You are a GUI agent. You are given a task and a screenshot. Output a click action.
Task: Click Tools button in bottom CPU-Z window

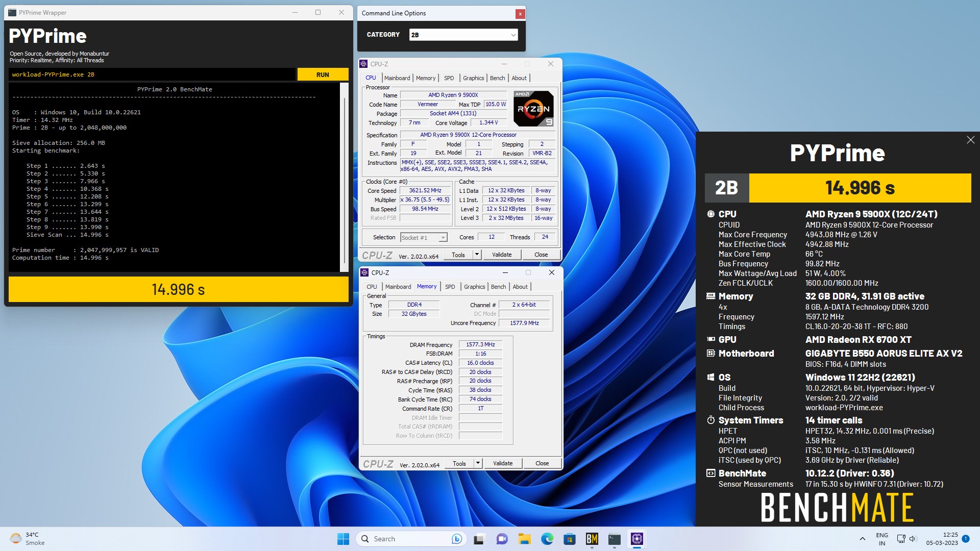coord(459,463)
